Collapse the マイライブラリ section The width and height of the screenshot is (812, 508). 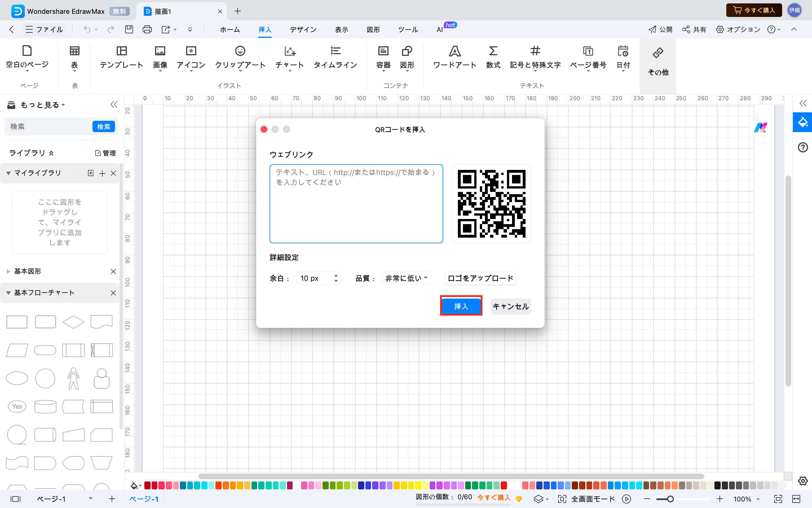[8, 173]
